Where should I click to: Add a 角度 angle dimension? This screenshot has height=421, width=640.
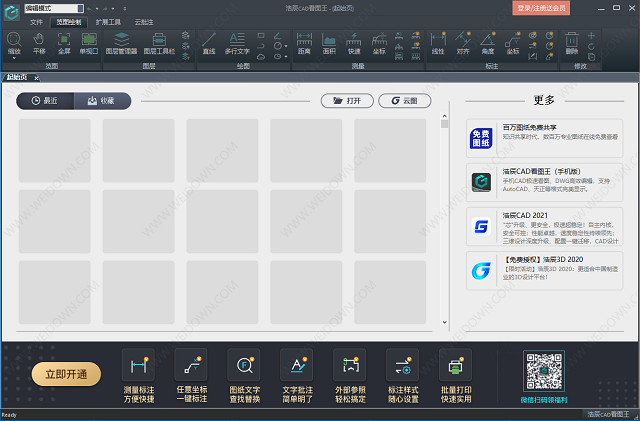pos(488,43)
